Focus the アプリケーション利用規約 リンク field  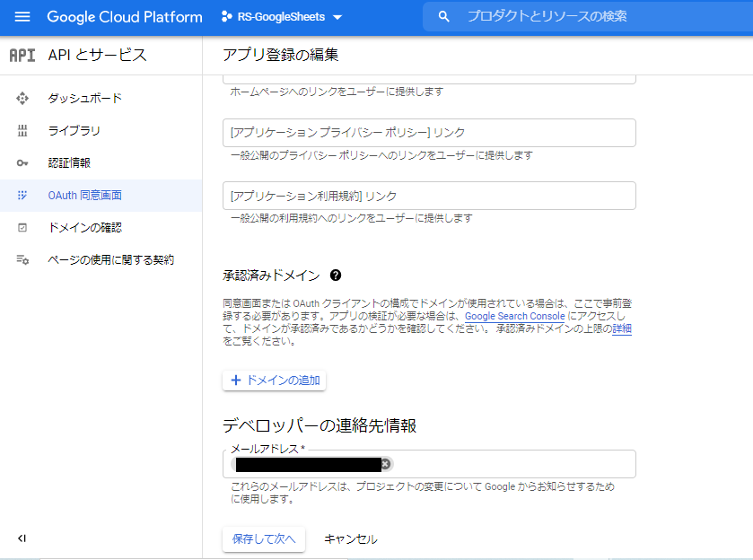(x=429, y=196)
